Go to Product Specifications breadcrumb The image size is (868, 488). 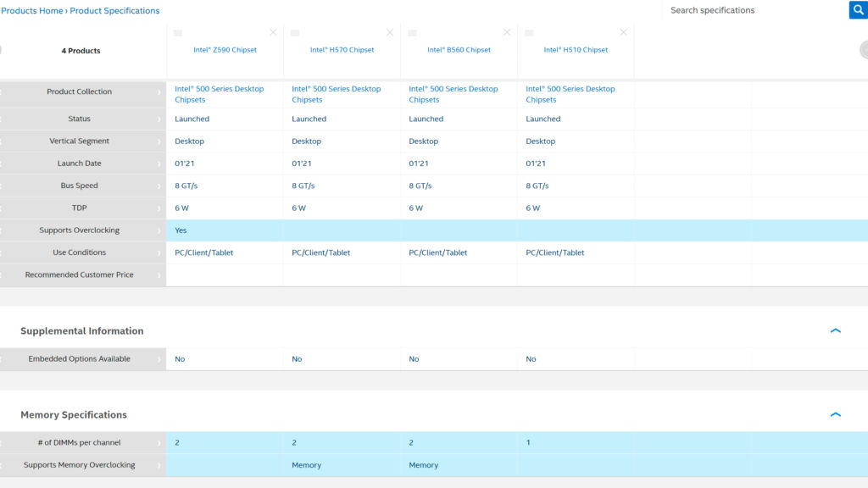pyautogui.click(x=114, y=11)
